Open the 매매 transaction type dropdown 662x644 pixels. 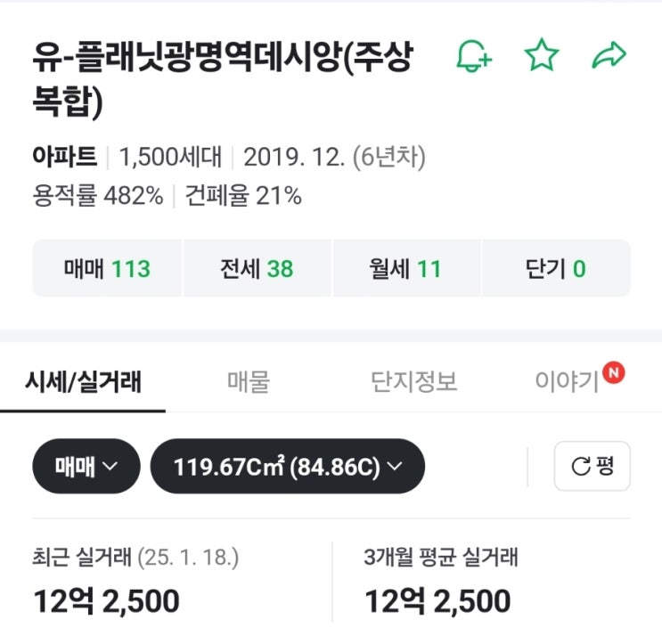(x=86, y=466)
